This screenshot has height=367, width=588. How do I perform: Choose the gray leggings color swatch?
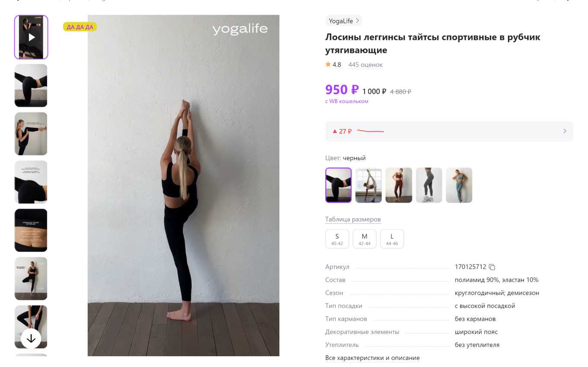(429, 185)
